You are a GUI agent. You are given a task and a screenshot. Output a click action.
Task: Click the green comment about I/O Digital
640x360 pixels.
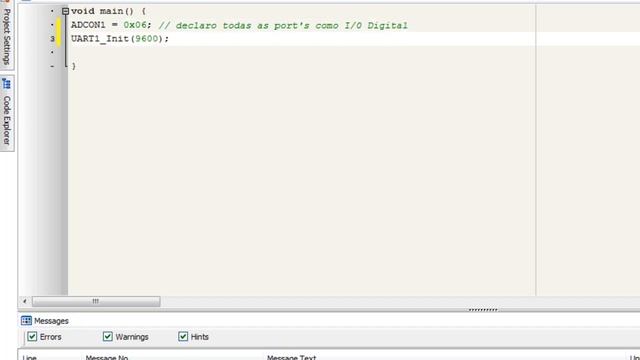click(x=283, y=26)
